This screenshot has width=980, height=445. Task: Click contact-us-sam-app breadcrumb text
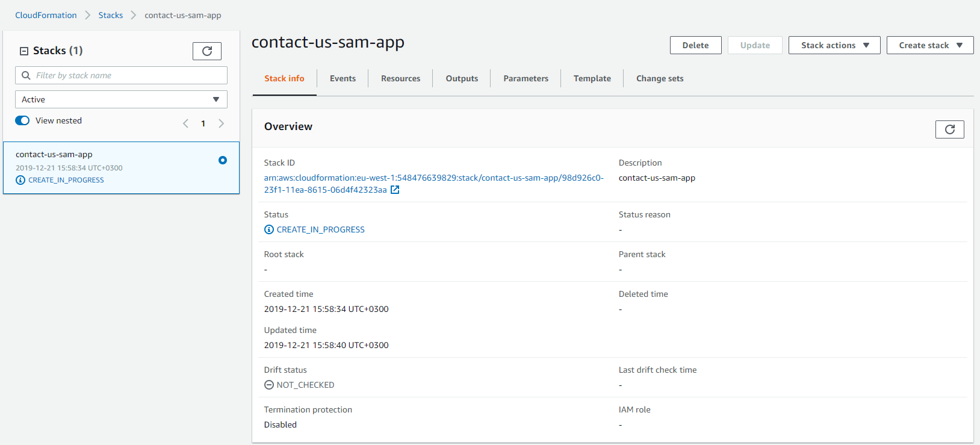[183, 15]
